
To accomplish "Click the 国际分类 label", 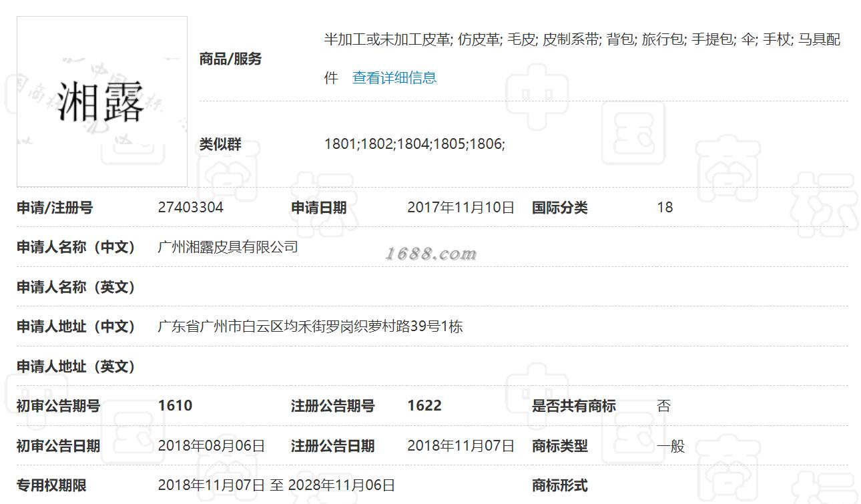I will click(560, 208).
